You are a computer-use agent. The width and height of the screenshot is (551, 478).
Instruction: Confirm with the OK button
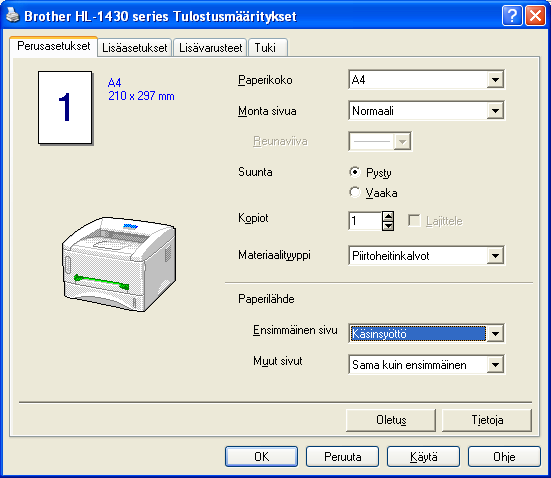261,457
